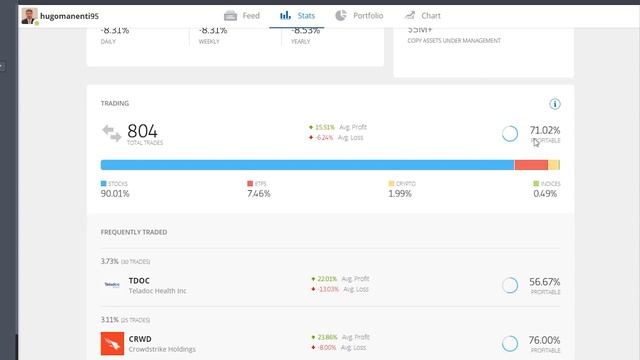Screen dimensions: 640x360
Task: Click the 0.49% indices value
Action: coord(545,194)
